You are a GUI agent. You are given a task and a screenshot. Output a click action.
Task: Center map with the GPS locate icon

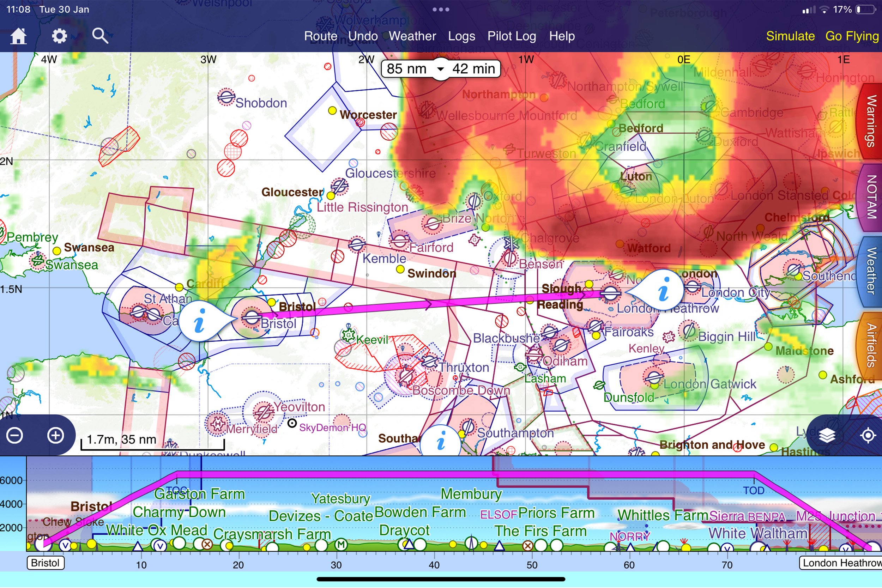point(868,435)
